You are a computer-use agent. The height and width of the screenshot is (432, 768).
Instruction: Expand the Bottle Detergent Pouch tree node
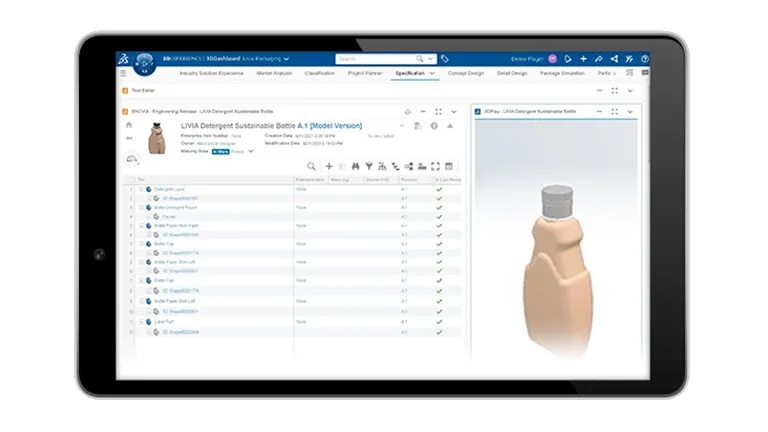[x=142, y=208]
